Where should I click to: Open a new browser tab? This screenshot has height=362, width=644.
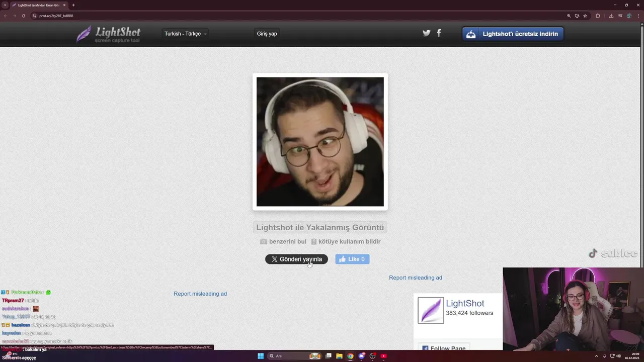coord(73,5)
